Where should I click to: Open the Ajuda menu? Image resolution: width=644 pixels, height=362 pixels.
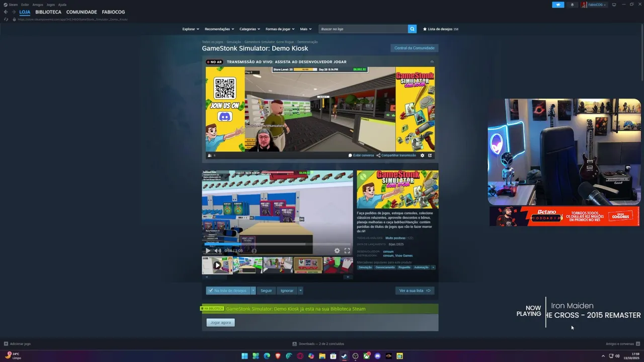pos(62,5)
